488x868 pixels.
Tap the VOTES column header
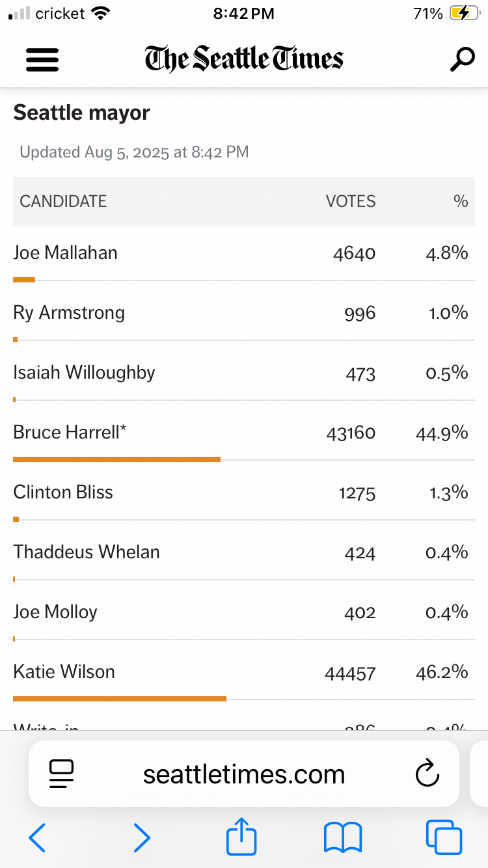pos(351,201)
